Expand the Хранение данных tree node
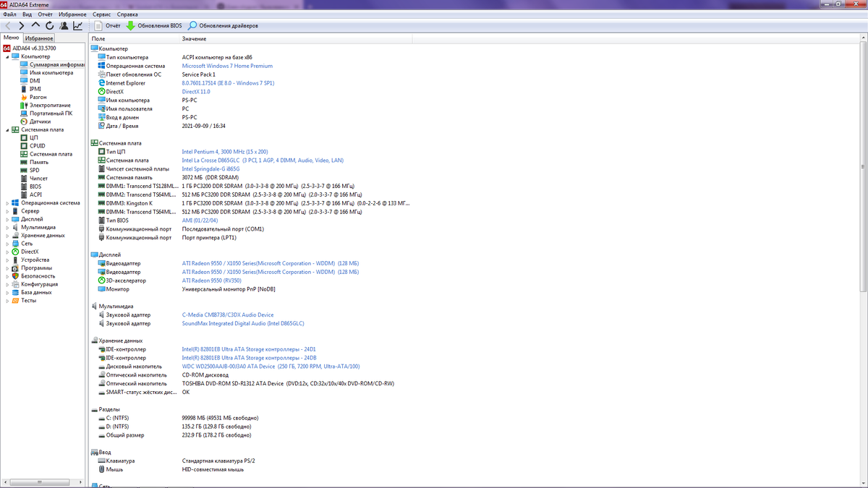868x488 pixels. pyautogui.click(x=7, y=235)
